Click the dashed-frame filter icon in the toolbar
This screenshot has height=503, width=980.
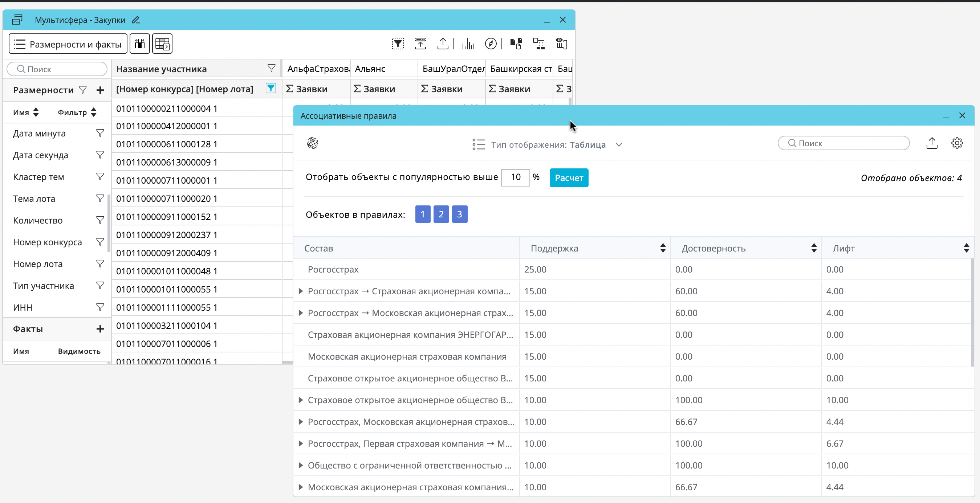coord(398,44)
